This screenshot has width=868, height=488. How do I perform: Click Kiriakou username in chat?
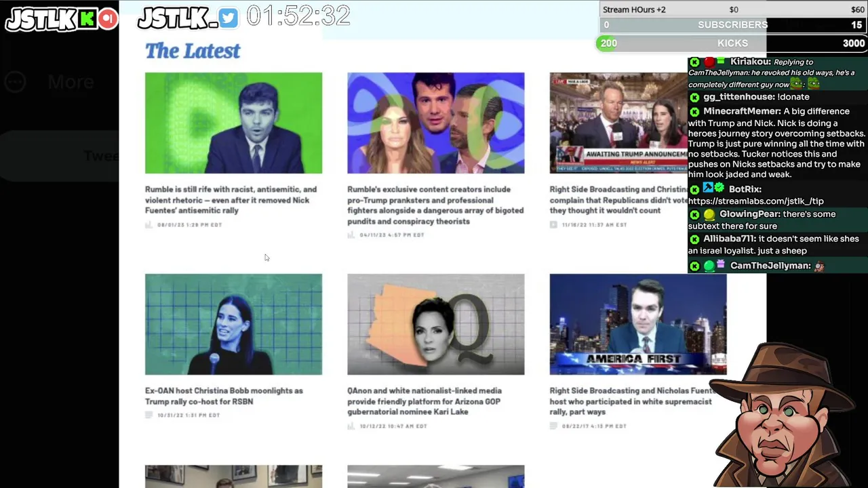[751, 62]
